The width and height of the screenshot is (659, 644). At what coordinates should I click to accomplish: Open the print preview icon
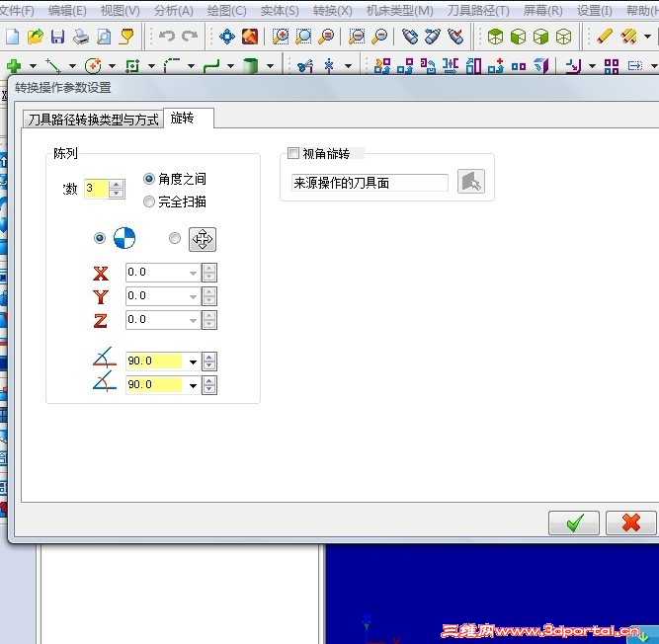tap(104, 37)
